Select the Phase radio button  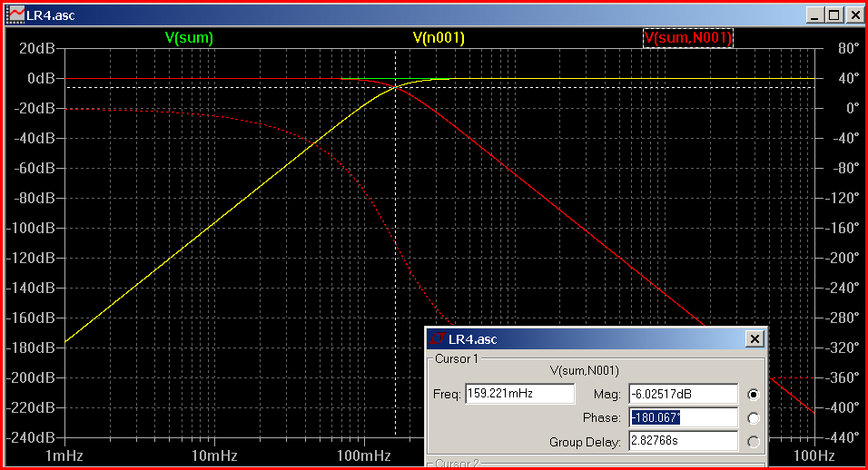tap(753, 418)
